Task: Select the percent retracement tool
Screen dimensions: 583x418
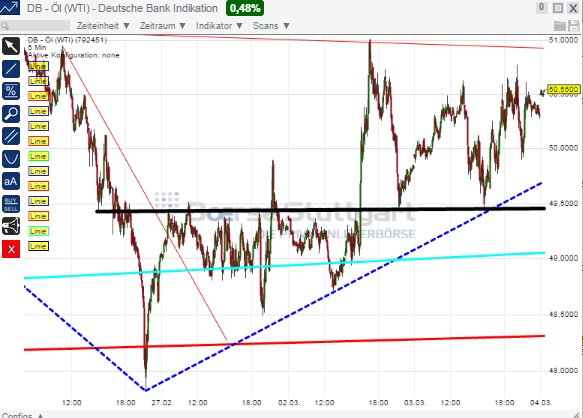Action: (11, 91)
